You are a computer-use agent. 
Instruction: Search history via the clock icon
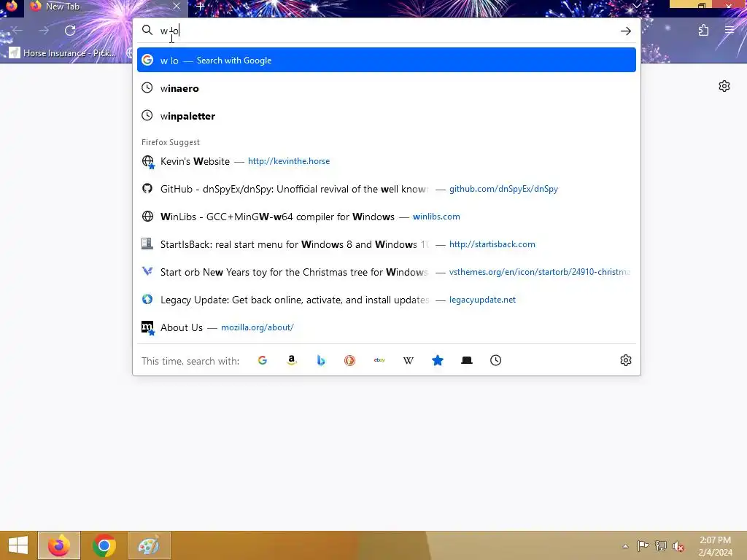pyautogui.click(x=495, y=360)
